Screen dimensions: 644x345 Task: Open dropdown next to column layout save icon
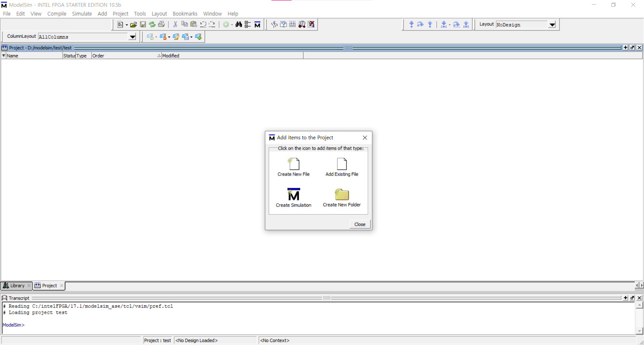(191, 37)
